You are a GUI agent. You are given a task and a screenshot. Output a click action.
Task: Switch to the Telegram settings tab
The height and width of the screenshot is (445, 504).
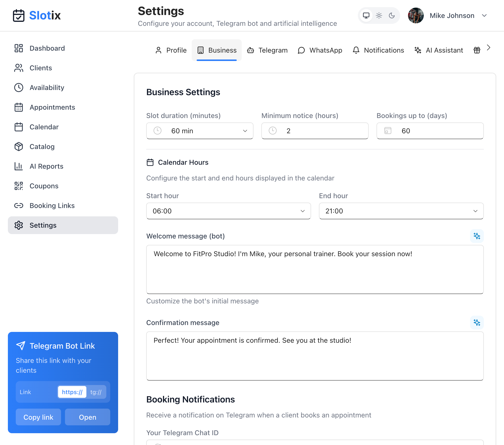[x=267, y=50]
